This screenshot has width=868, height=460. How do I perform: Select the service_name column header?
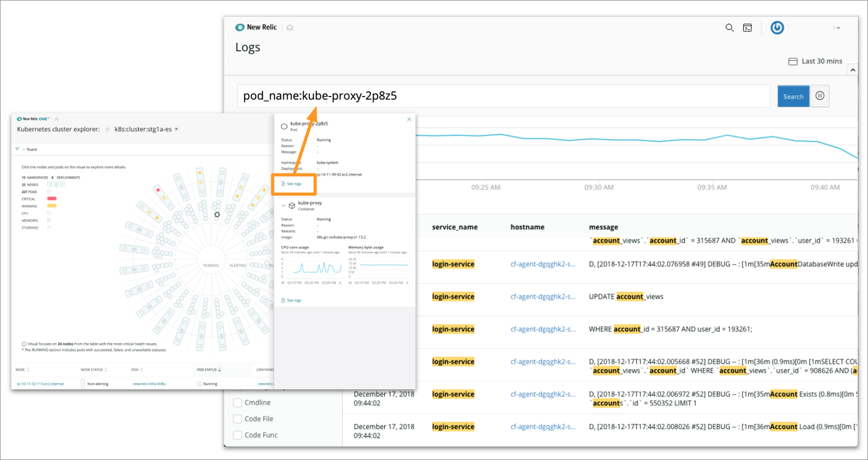click(x=455, y=227)
